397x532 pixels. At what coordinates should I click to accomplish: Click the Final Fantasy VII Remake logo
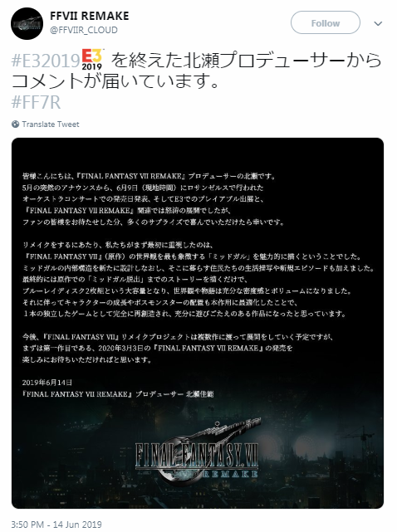(x=197, y=453)
